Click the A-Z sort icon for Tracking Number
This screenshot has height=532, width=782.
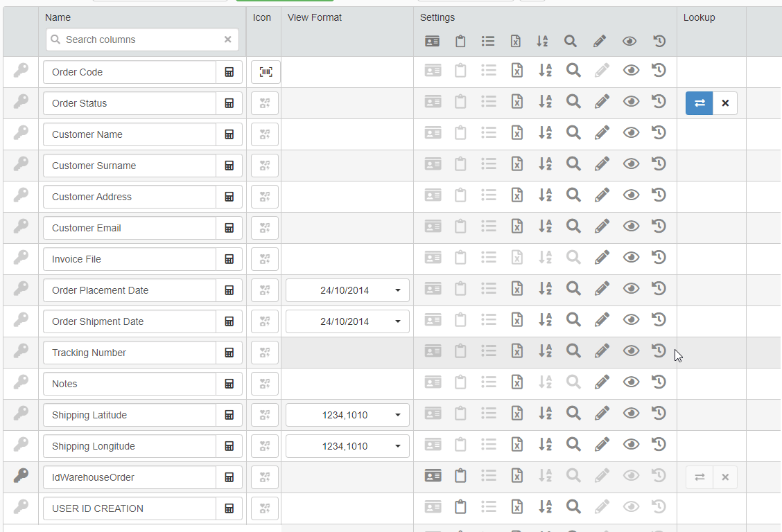pos(545,351)
